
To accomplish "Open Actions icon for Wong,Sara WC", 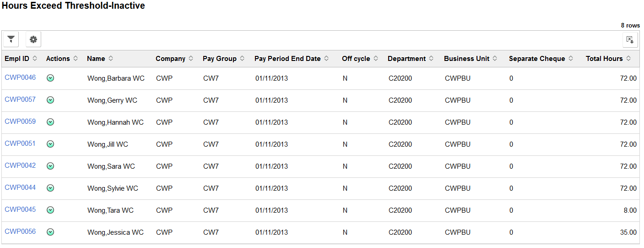I will point(50,166).
